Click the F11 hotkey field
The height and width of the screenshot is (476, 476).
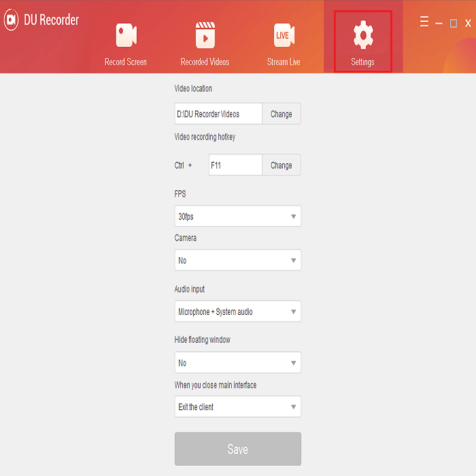[235, 165]
